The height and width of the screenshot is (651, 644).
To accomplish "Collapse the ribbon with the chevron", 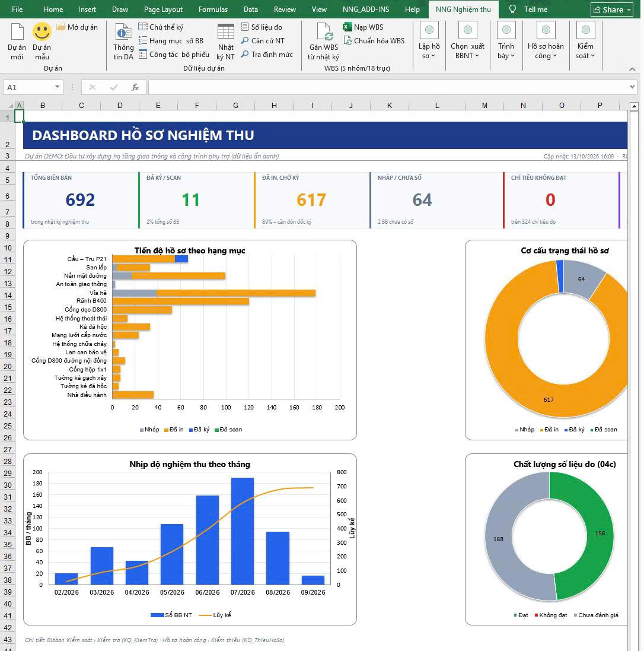I will pyautogui.click(x=632, y=69).
